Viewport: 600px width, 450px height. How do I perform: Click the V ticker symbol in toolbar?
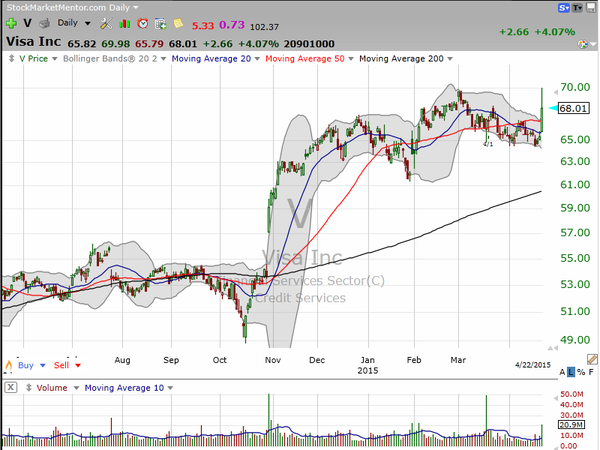click(27, 23)
